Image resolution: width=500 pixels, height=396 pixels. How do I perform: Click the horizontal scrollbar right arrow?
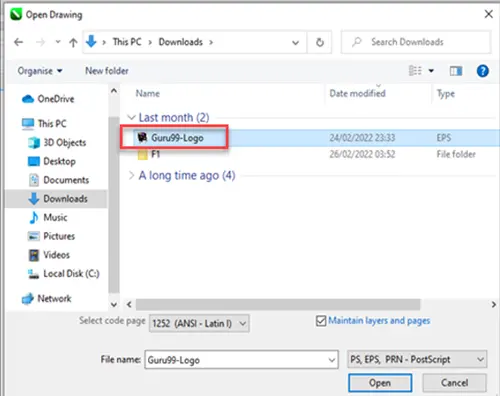click(494, 304)
